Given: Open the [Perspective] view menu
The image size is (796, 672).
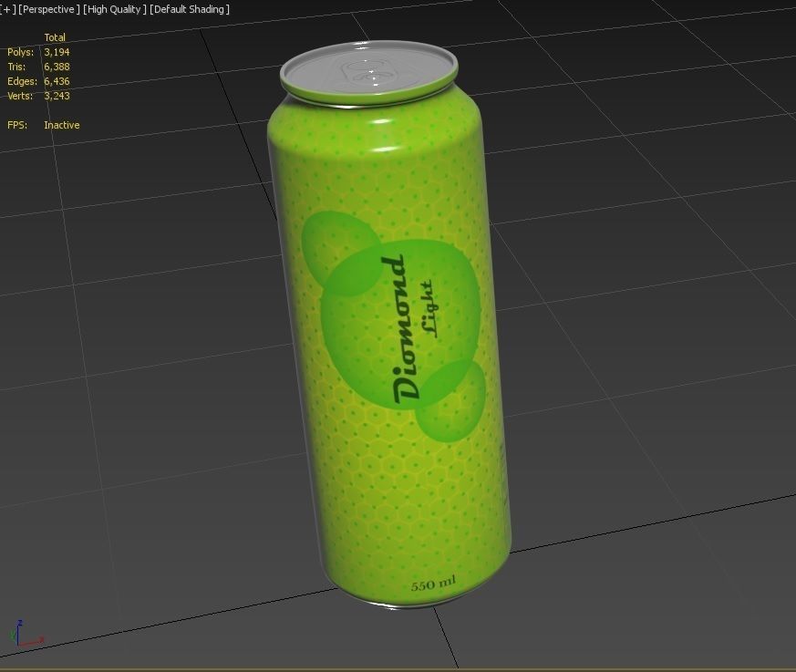Looking at the screenshot, I should [49, 9].
